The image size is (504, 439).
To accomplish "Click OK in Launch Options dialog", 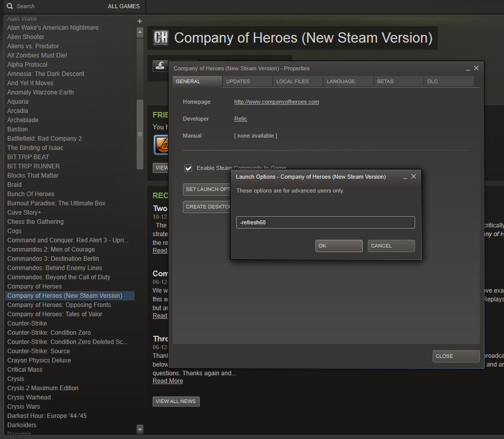I will click(339, 246).
